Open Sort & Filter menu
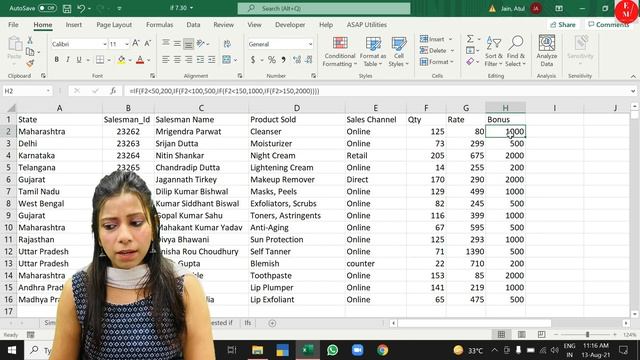The image size is (640, 360). pyautogui.click(x=493, y=51)
